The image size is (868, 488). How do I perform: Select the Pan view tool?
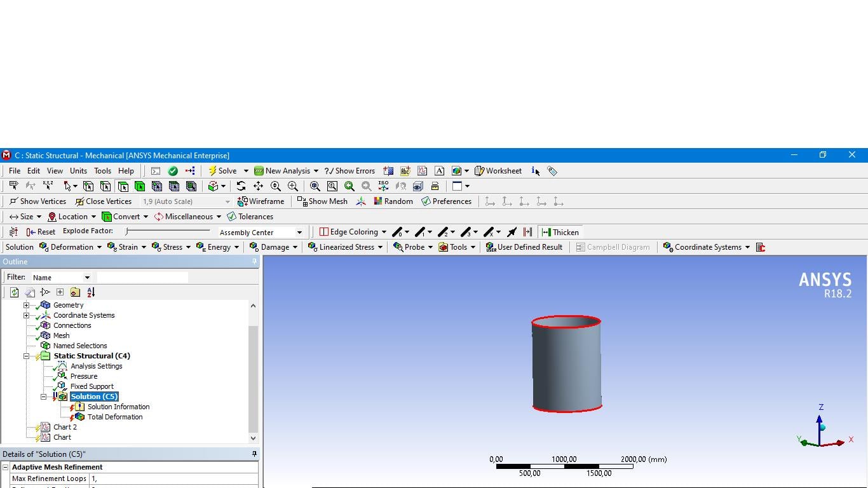pos(258,186)
